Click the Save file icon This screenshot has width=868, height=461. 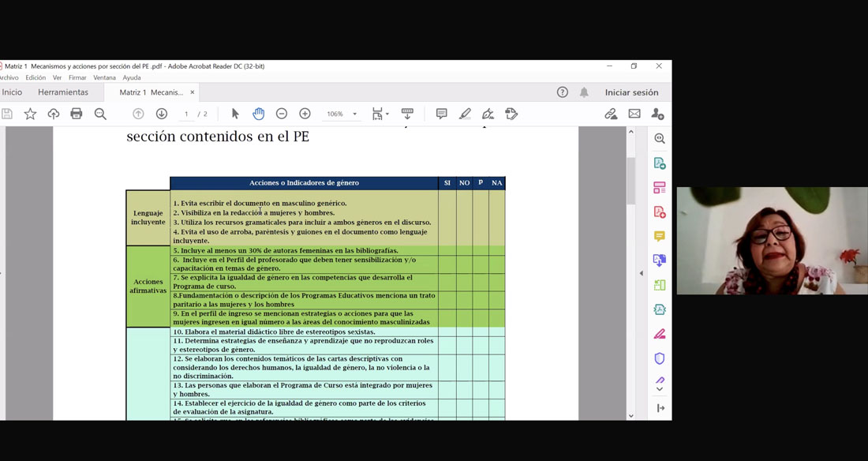pos(6,114)
